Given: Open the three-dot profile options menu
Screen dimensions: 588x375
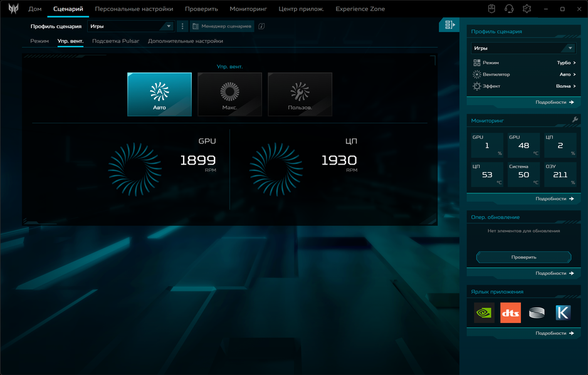Looking at the screenshot, I should click(x=182, y=26).
